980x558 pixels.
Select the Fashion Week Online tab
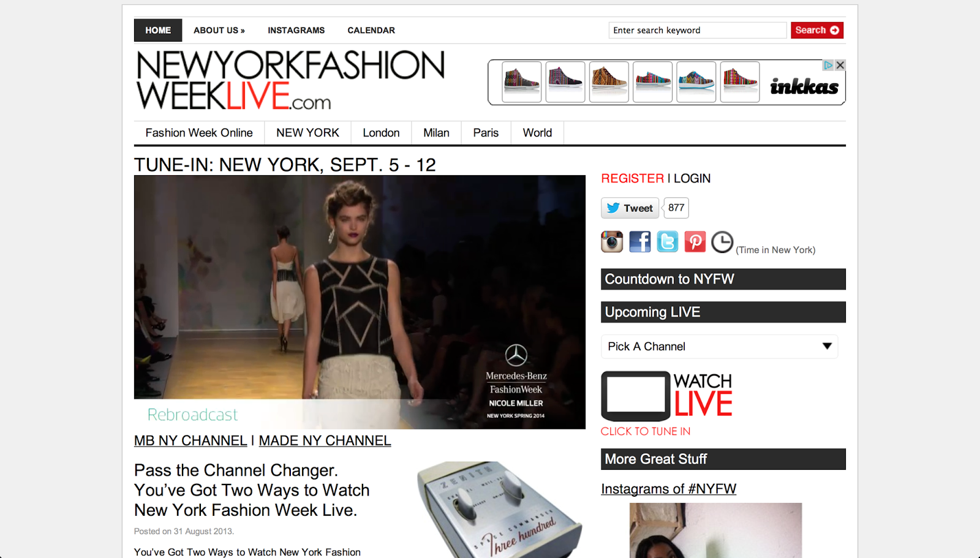tap(199, 133)
